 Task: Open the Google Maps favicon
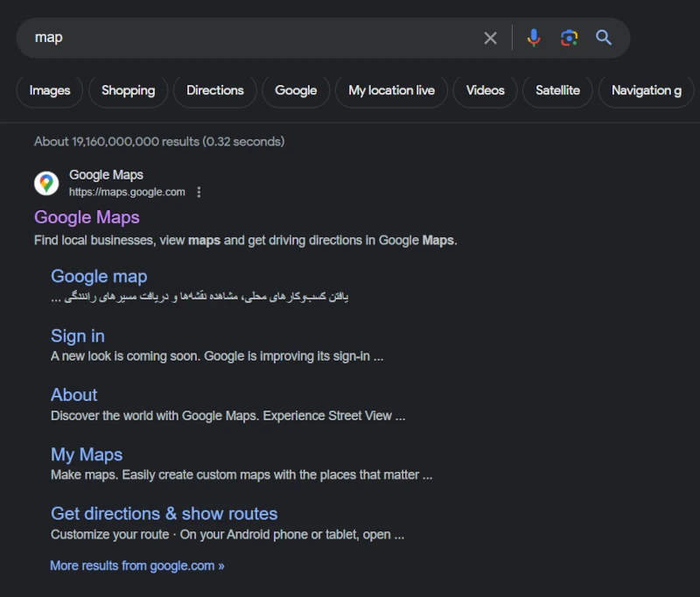[x=46, y=183]
